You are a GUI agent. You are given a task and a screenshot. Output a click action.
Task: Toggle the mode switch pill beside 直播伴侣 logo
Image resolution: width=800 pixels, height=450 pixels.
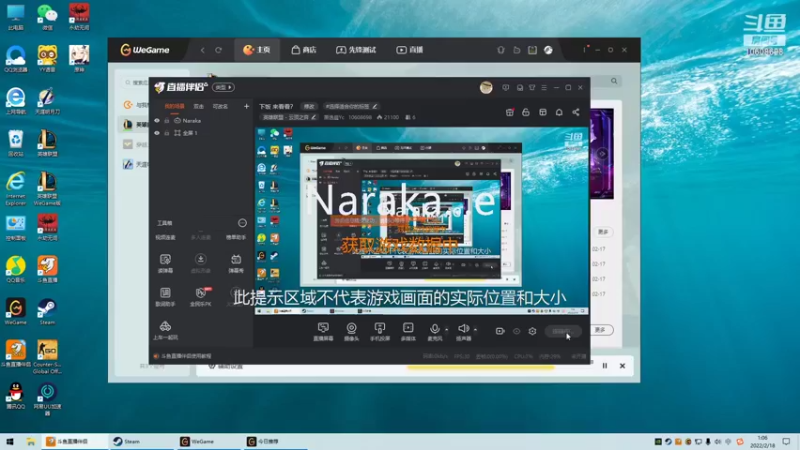[223, 88]
